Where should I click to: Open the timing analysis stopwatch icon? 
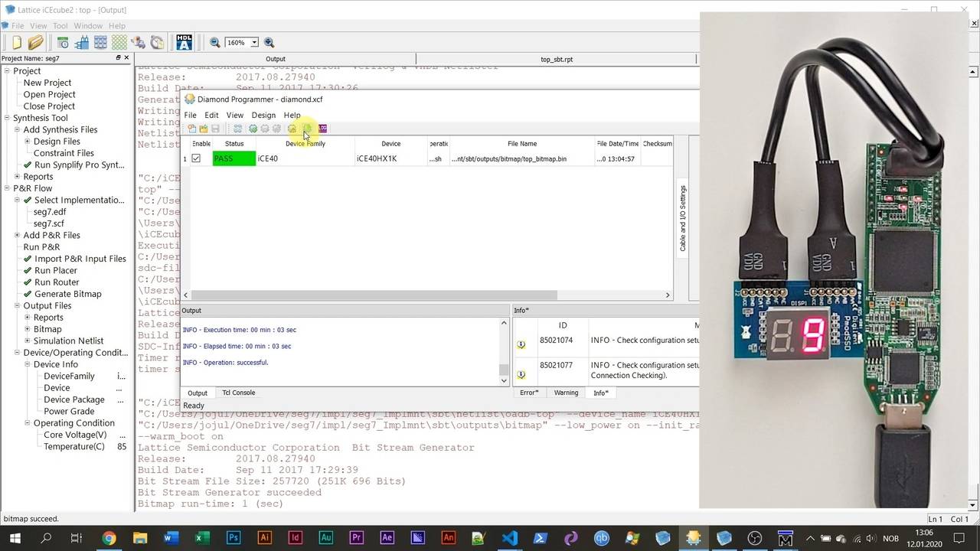[158, 43]
